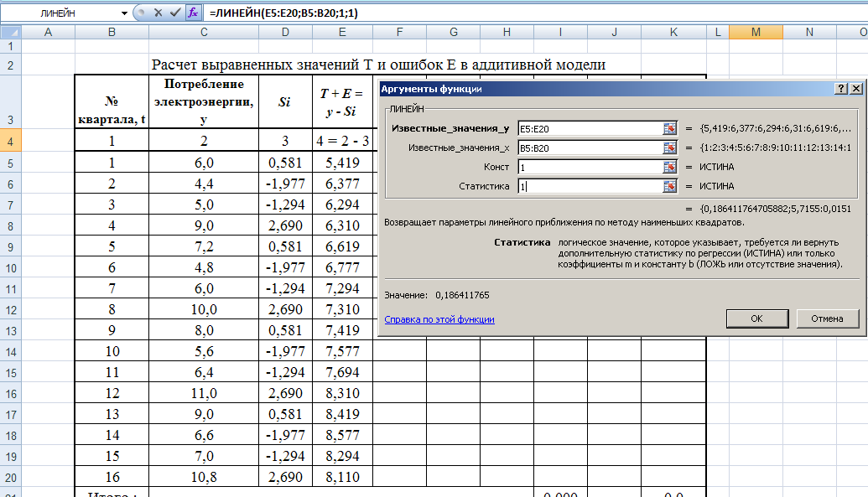
Task: Select row 4 header
Action: (x=11, y=141)
